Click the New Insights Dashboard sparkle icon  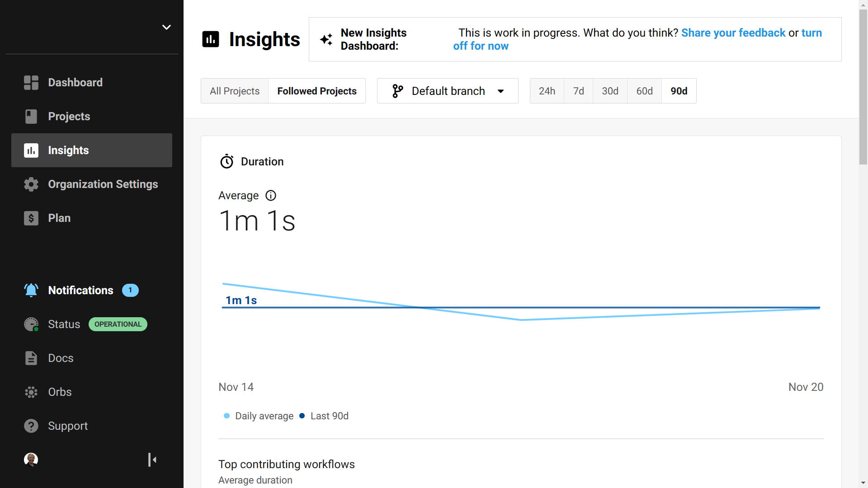tap(327, 39)
